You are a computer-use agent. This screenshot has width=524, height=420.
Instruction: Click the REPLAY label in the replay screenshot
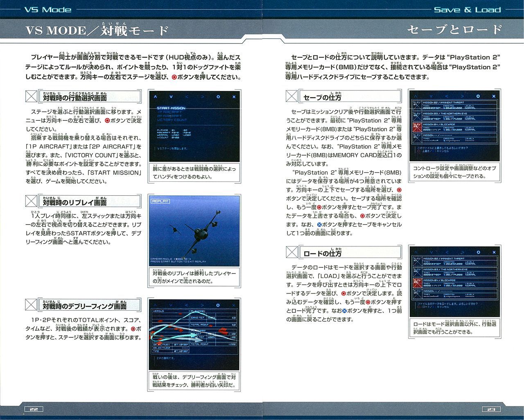[160, 201]
